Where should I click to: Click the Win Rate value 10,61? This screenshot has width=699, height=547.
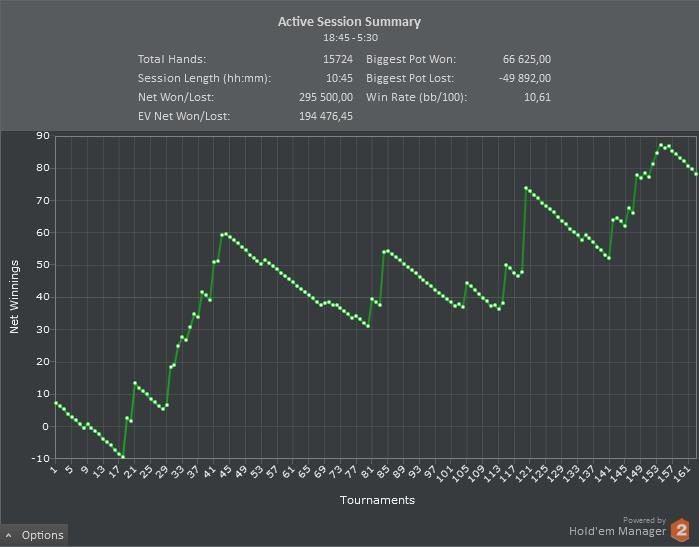(538, 97)
